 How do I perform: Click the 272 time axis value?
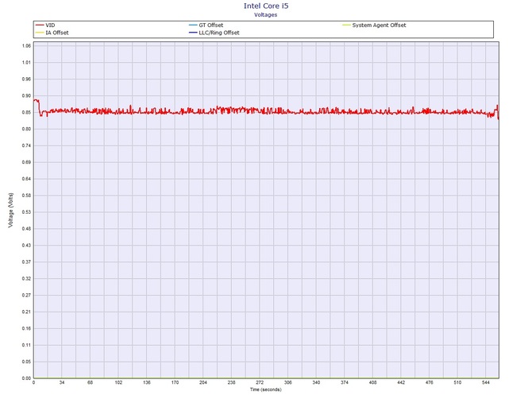coord(260,382)
